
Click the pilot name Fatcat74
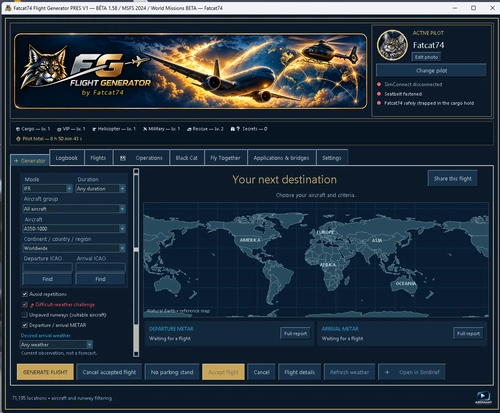tap(428, 45)
